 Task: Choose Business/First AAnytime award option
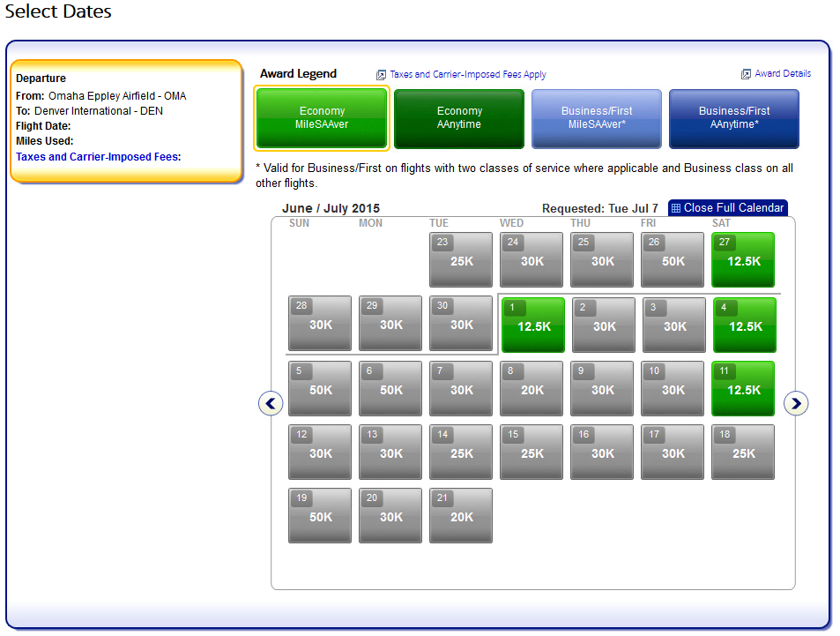[734, 118]
